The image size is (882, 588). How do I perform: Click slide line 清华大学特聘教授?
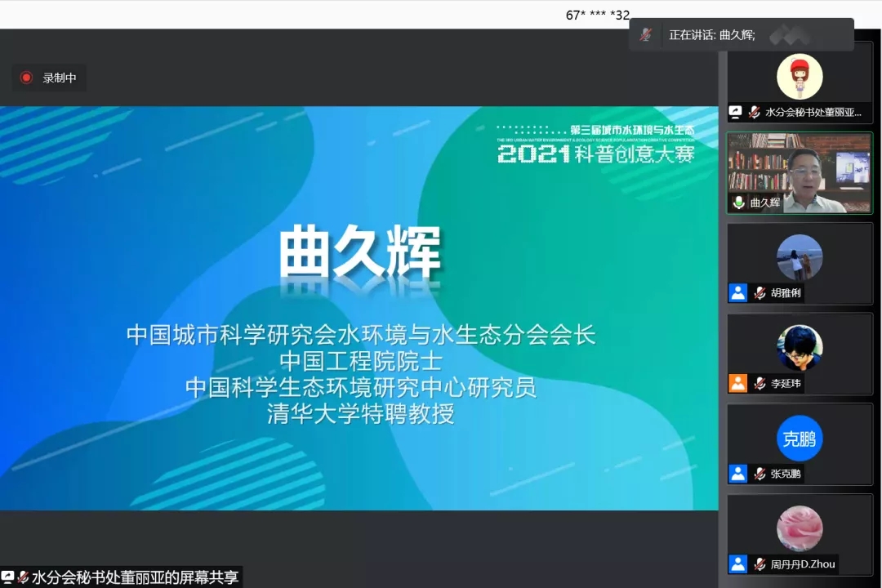361,414
